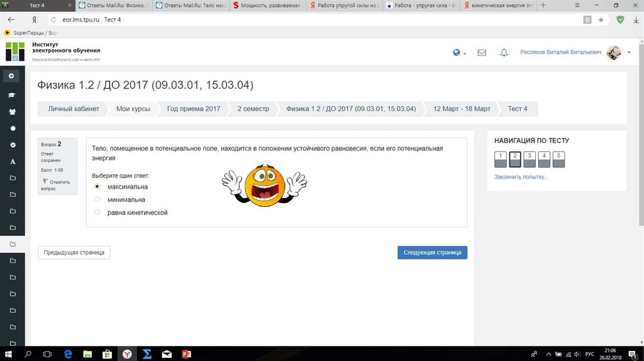Viewport: 644px width, 361px height.
Task: Click the checkmark circle sidebar icon
Action: (x=11, y=145)
